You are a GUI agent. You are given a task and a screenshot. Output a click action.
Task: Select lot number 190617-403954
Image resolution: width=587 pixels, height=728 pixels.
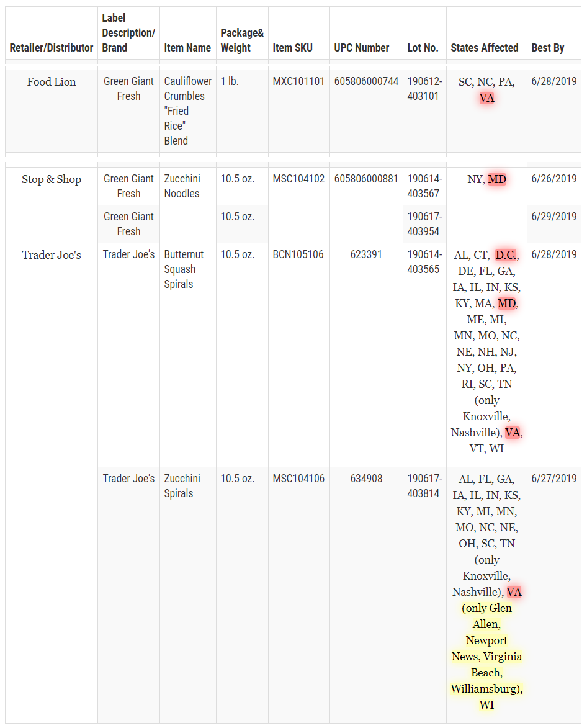tap(424, 224)
